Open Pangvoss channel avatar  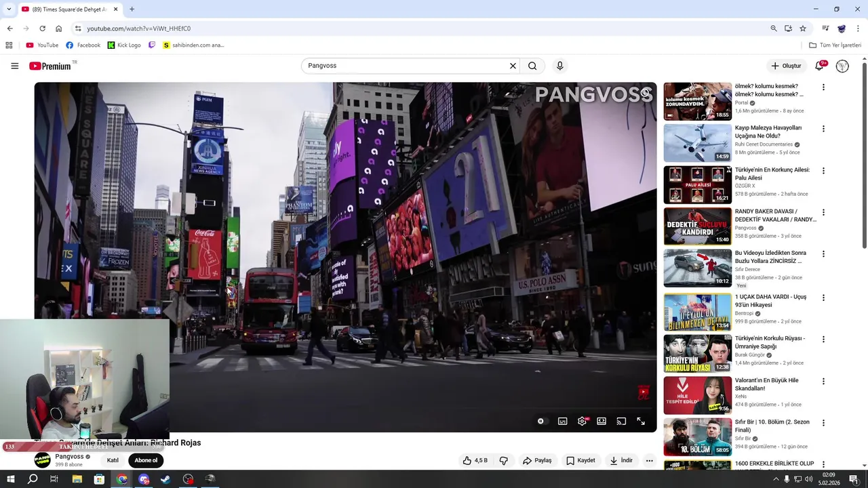[x=42, y=460]
